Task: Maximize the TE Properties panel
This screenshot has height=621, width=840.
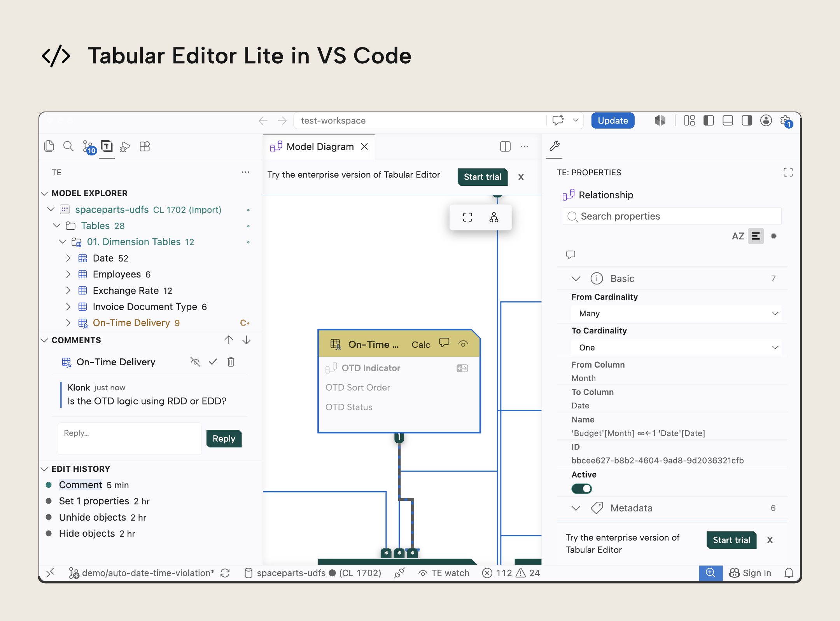Action: click(x=788, y=172)
